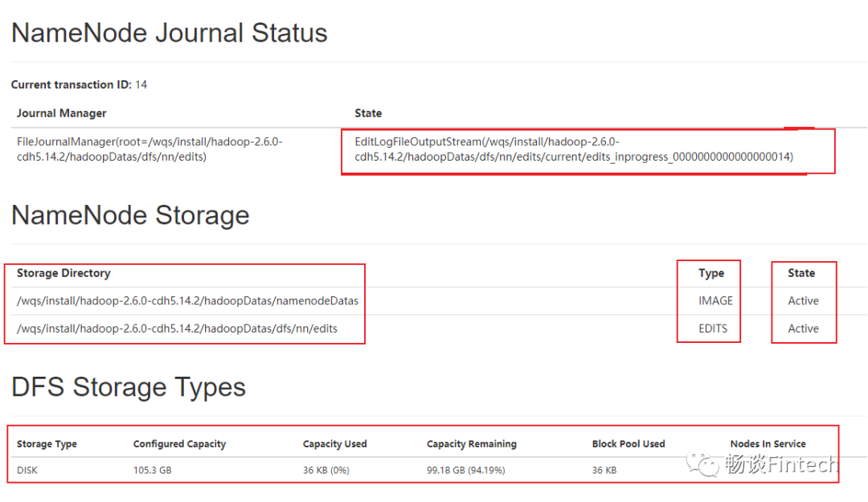Click the DISK storage type cell
The image size is (868, 502).
pyautogui.click(x=27, y=470)
